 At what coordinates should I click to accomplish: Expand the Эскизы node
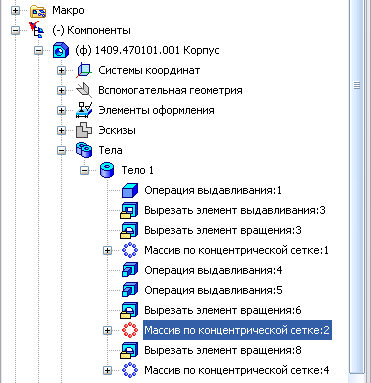[61, 131]
